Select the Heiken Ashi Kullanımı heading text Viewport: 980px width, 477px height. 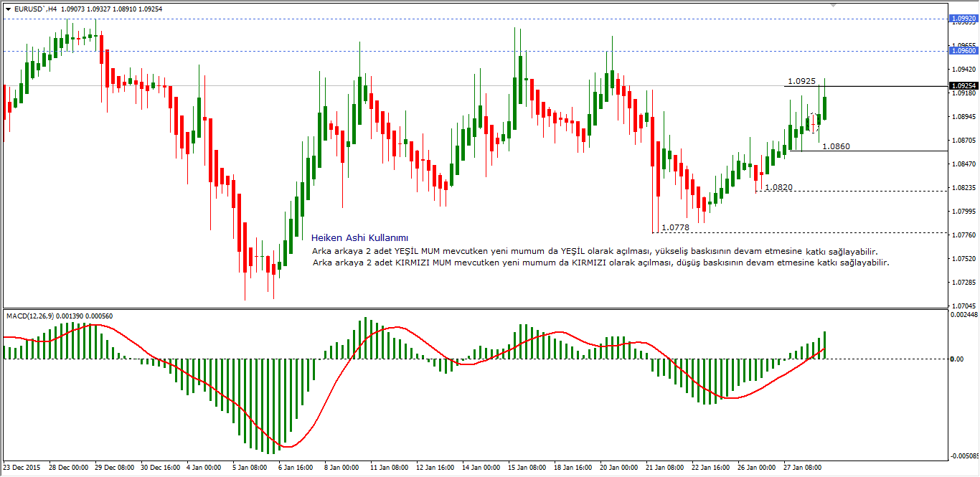[x=362, y=237]
